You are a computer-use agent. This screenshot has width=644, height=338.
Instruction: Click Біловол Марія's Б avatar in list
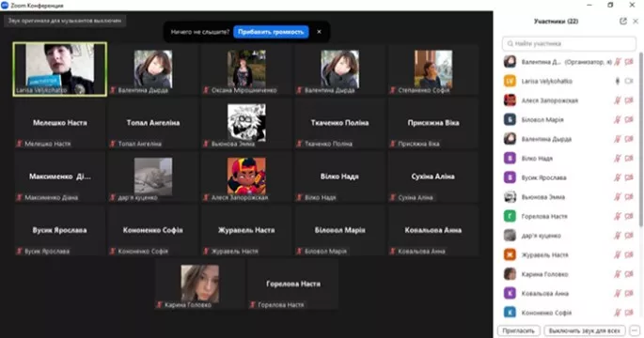tap(510, 120)
